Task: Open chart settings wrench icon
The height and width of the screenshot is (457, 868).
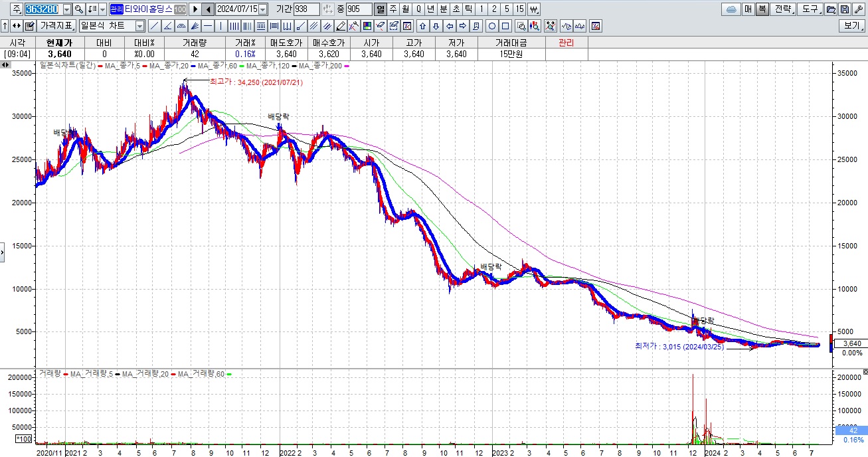Action: [857, 9]
